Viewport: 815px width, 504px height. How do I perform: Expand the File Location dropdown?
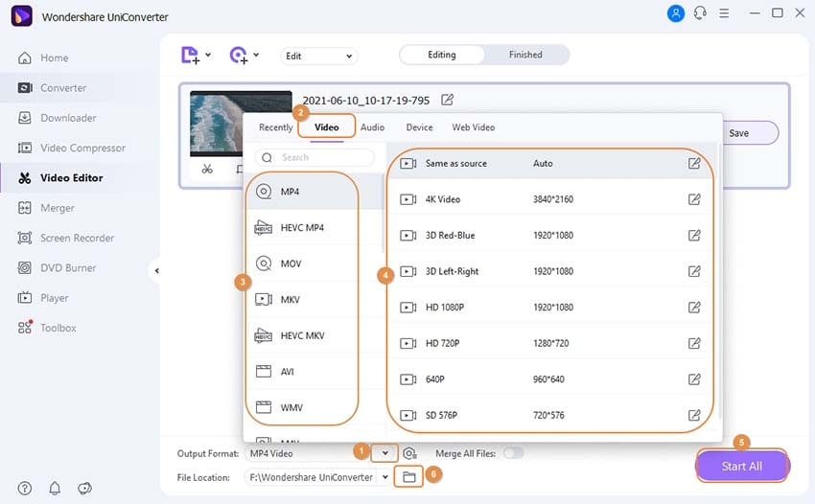point(385,477)
